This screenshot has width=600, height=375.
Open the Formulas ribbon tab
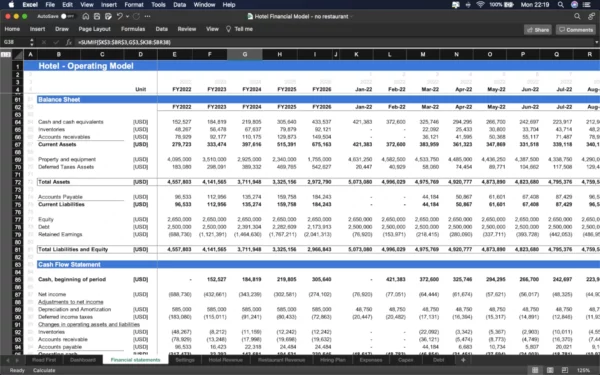click(133, 29)
